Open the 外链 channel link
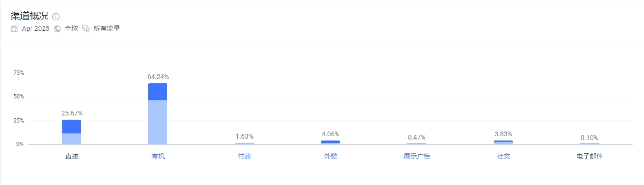The width and height of the screenshot is (644, 185). (x=331, y=156)
